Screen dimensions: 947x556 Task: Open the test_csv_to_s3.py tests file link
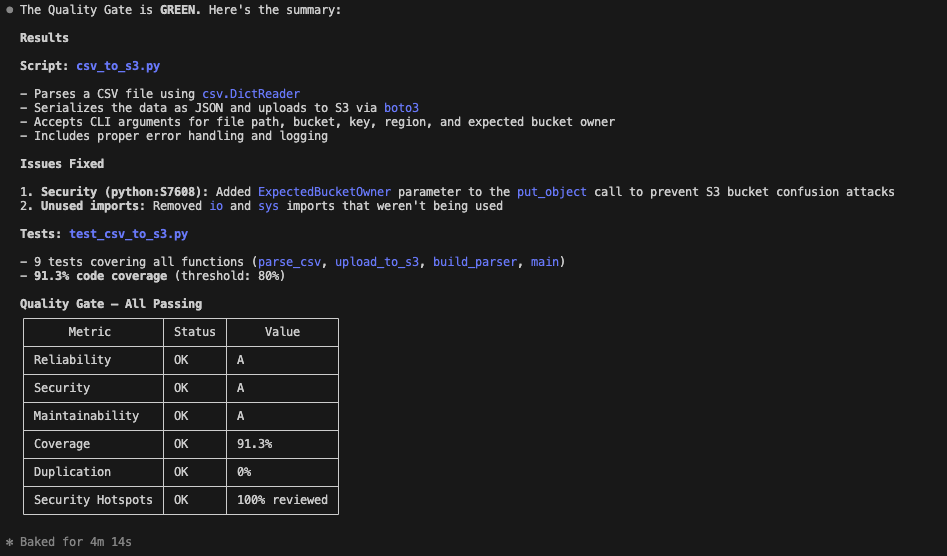click(128, 234)
